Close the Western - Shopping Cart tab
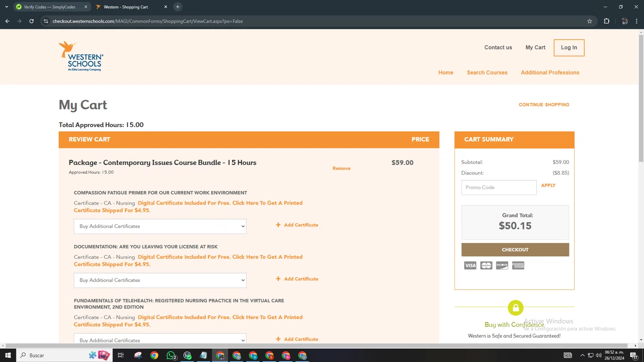 [166, 7]
